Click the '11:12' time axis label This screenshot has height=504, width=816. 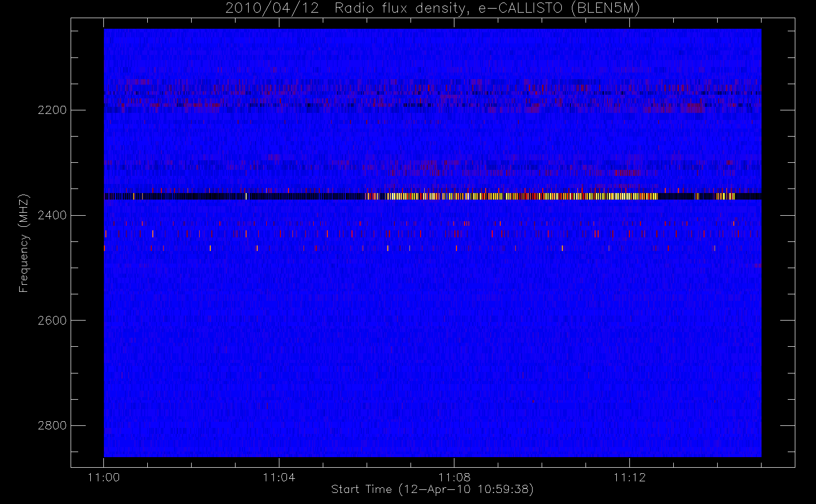tap(629, 477)
